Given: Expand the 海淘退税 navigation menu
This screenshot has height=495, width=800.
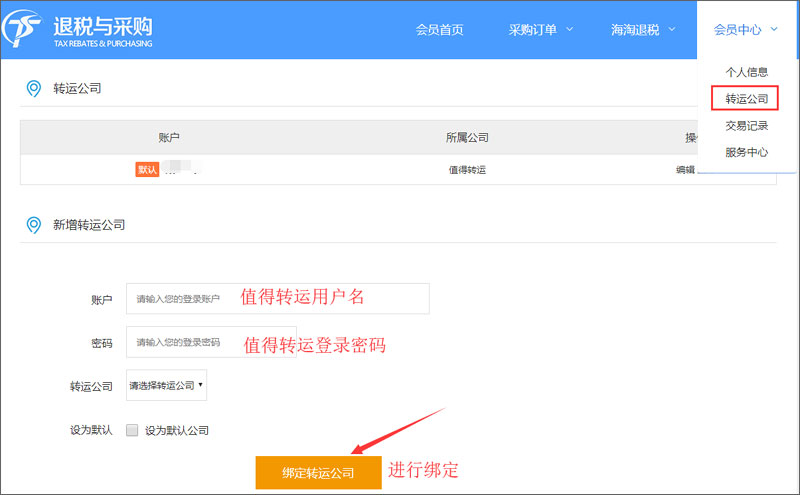Looking at the screenshot, I should [x=643, y=30].
